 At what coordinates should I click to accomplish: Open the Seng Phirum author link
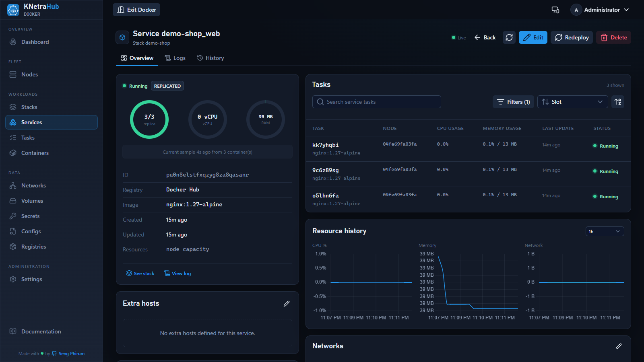tap(72, 354)
